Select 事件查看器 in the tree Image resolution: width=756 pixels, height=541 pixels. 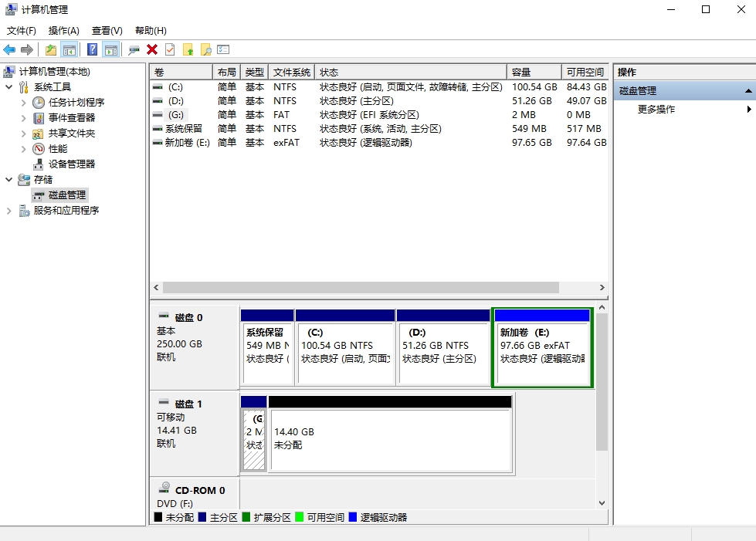pos(71,117)
